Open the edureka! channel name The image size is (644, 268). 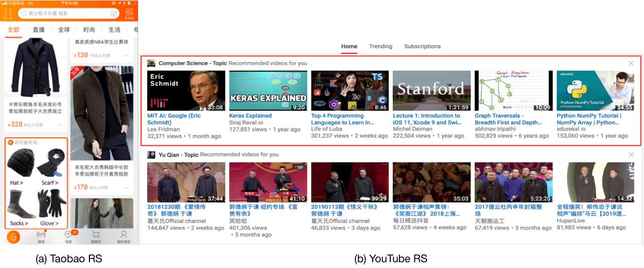click(x=568, y=129)
